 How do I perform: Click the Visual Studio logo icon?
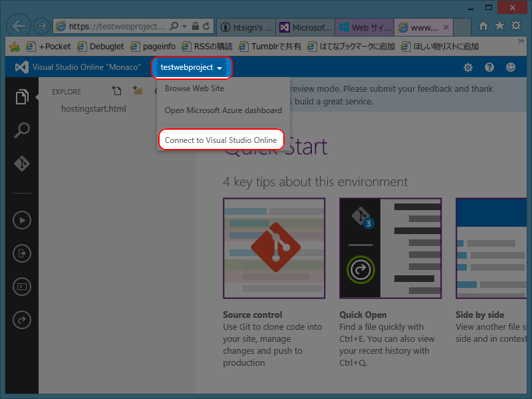(x=22, y=67)
